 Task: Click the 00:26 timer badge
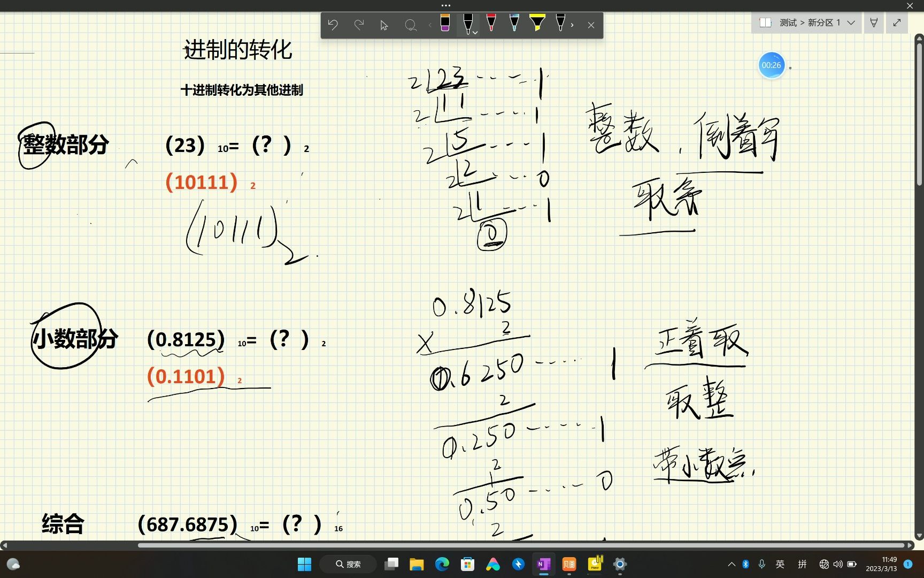pyautogui.click(x=772, y=65)
